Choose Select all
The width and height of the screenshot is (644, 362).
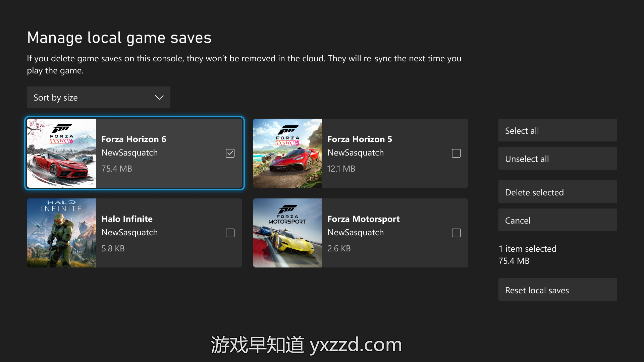pos(557,130)
